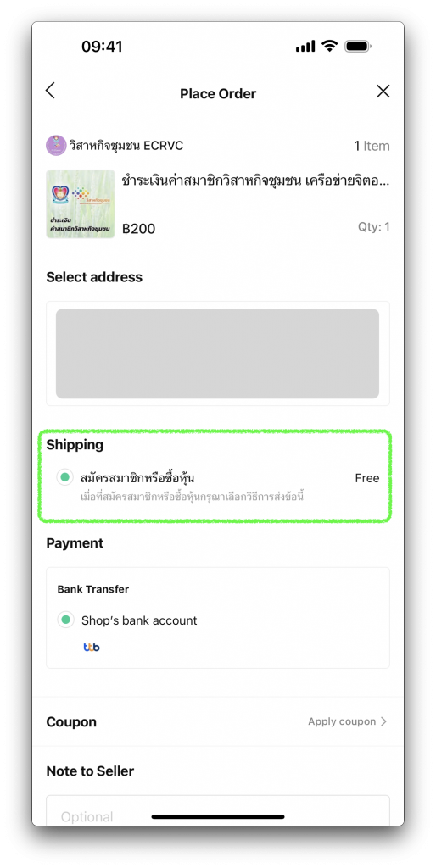Tap the grey address placeholder box
Viewport: 436px width, 868px height.
(218, 353)
